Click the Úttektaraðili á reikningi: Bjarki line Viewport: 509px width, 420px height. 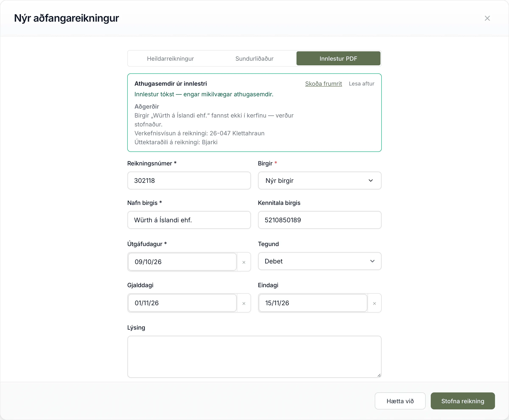176,142
